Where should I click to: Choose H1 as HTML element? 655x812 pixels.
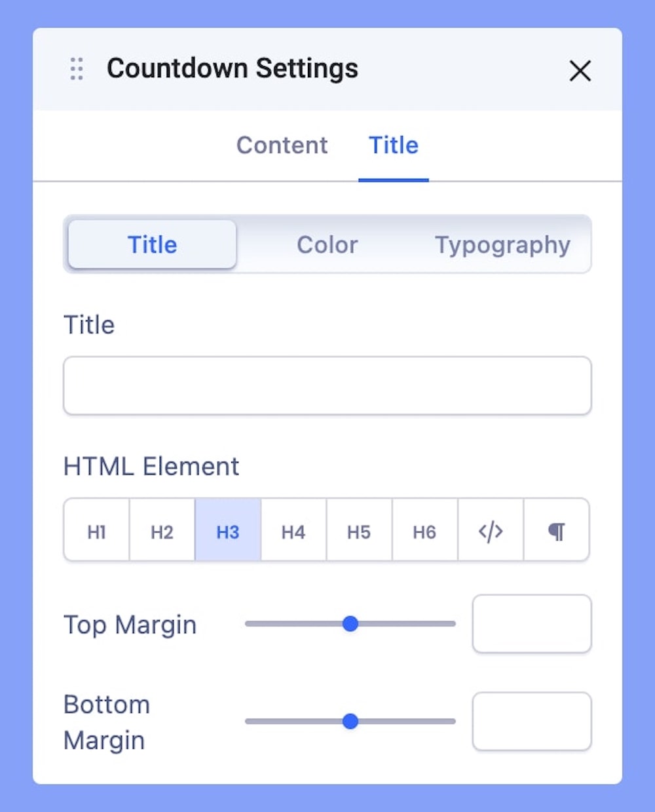point(97,532)
